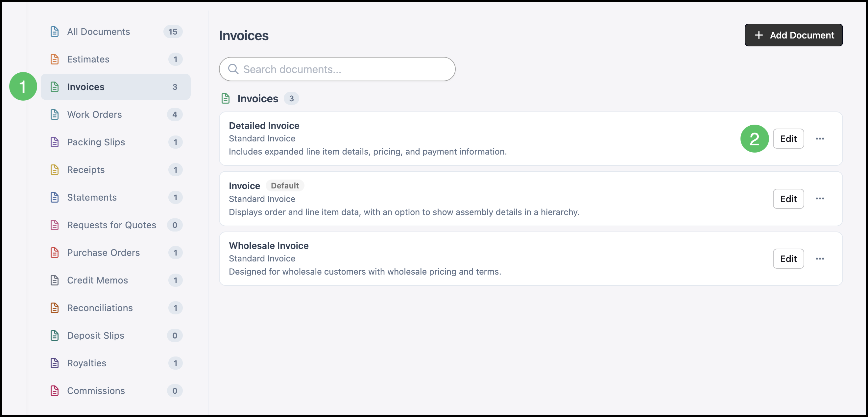Select Work Orders in the sidebar
The width and height of the screenshot is (868, 417).
pos(116,115)
